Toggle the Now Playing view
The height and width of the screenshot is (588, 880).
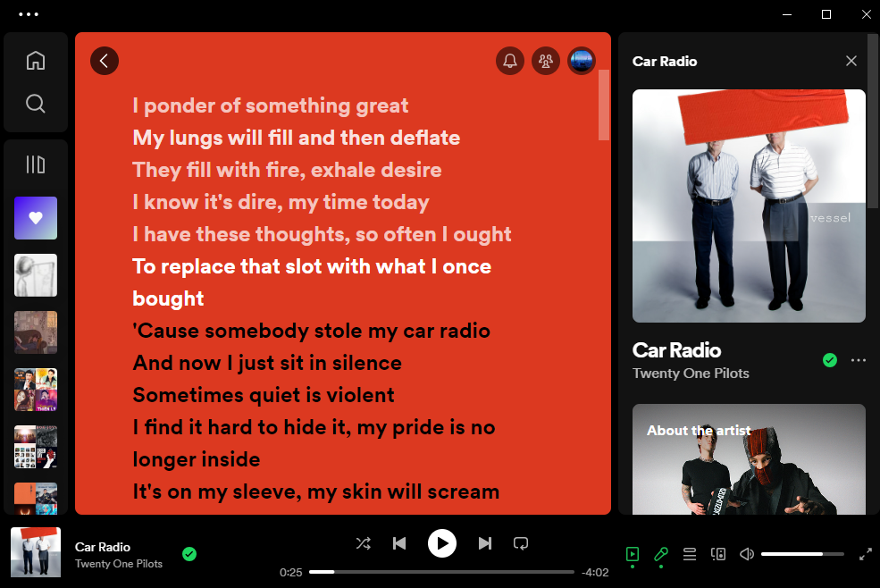[633, 554]
